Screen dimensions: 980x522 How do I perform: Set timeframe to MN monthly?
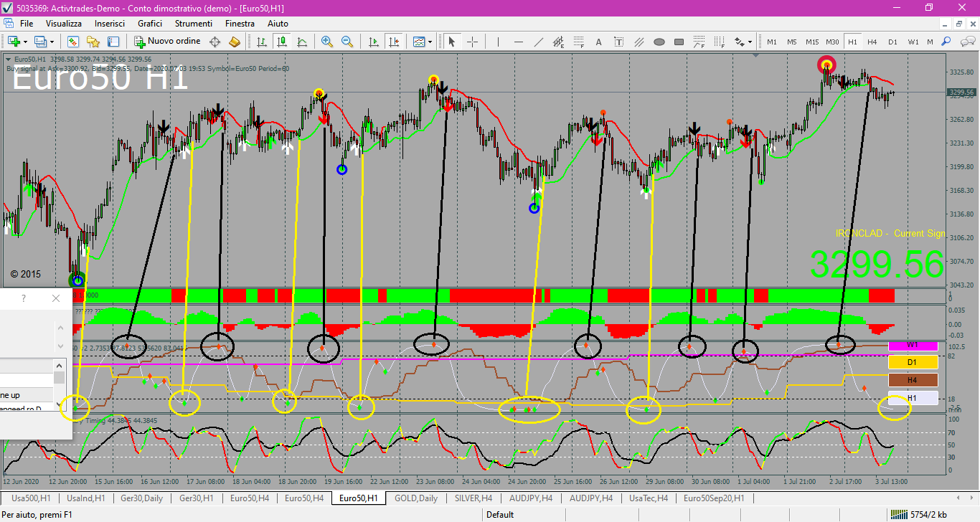(x=930, y=42)
